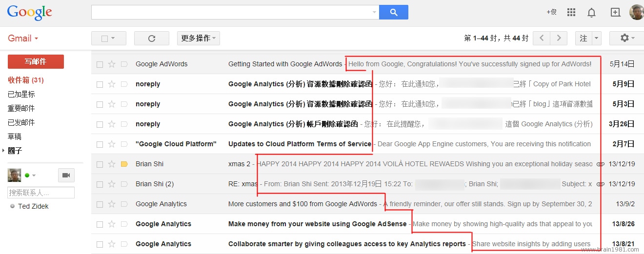Screen dimensions: 644x254
Task: Click the attachment icon on xmas 2 email
Action: click(601, 164)
